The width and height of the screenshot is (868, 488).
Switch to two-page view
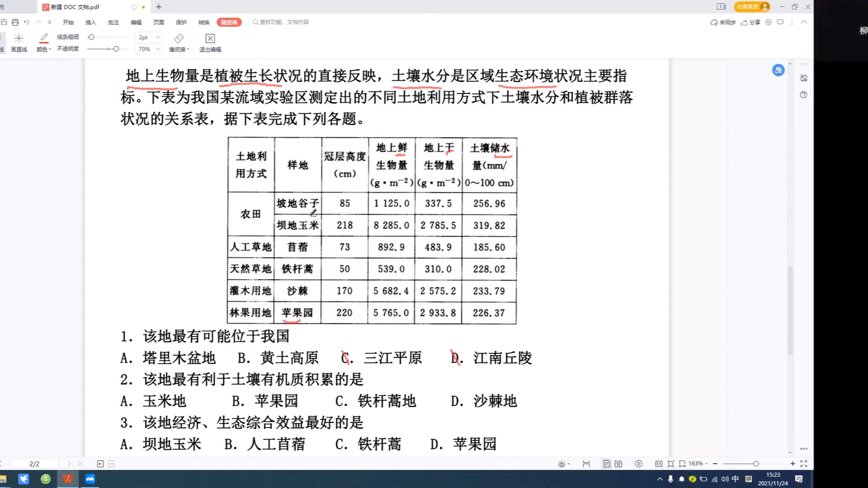(x=618, y=464)
